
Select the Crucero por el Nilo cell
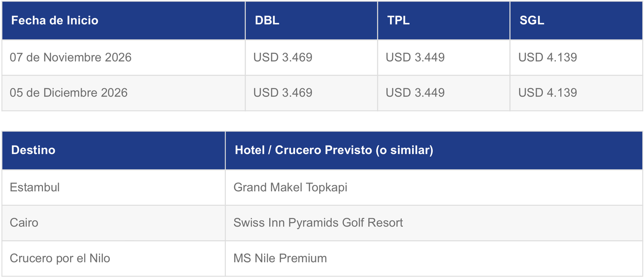tap(114, 258)
